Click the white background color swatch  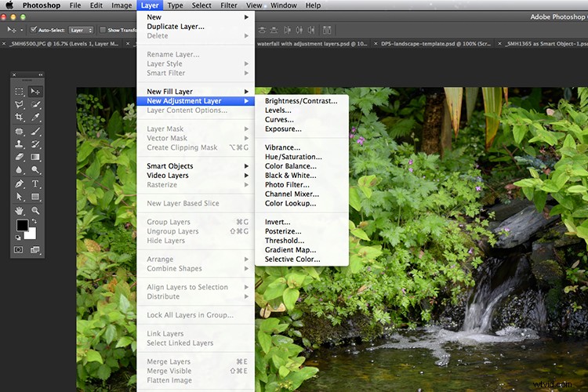click(x=31, y=234)
